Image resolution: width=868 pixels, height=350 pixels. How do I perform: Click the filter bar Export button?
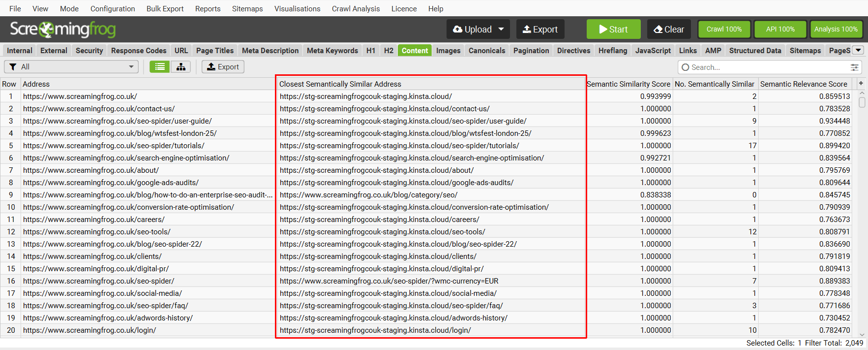(223, 67)
